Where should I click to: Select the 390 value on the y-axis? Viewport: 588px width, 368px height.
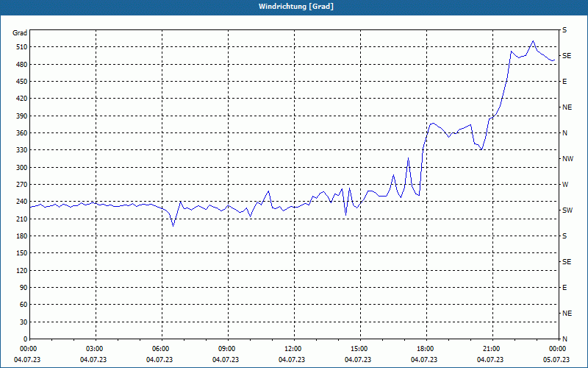21,116
